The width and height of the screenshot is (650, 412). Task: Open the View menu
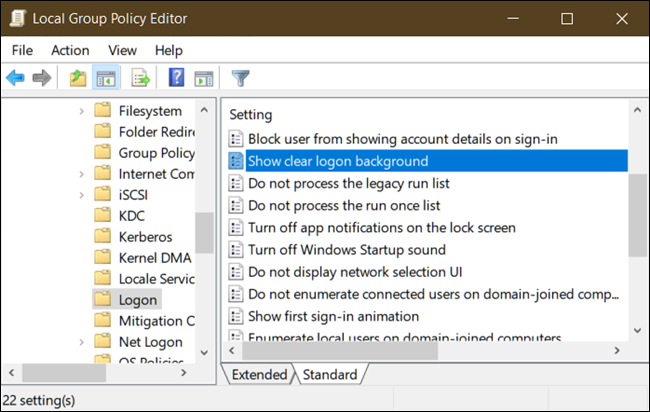pos(122,50)
